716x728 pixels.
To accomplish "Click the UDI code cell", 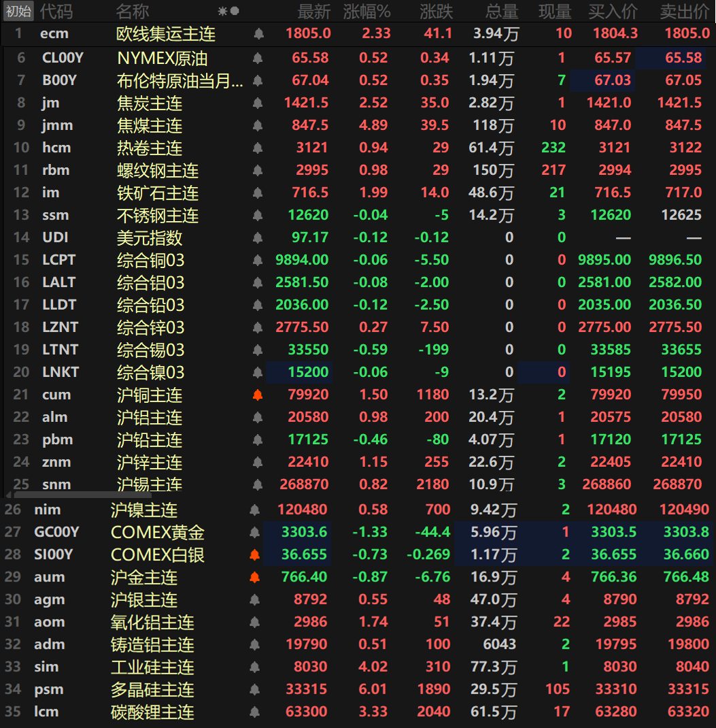I will click(x=55, y=237).
